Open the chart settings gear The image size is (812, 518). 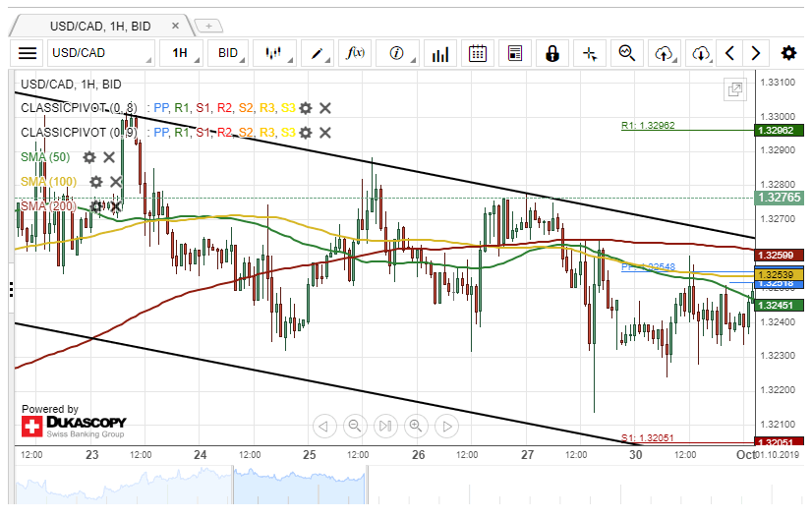(788, 53)
